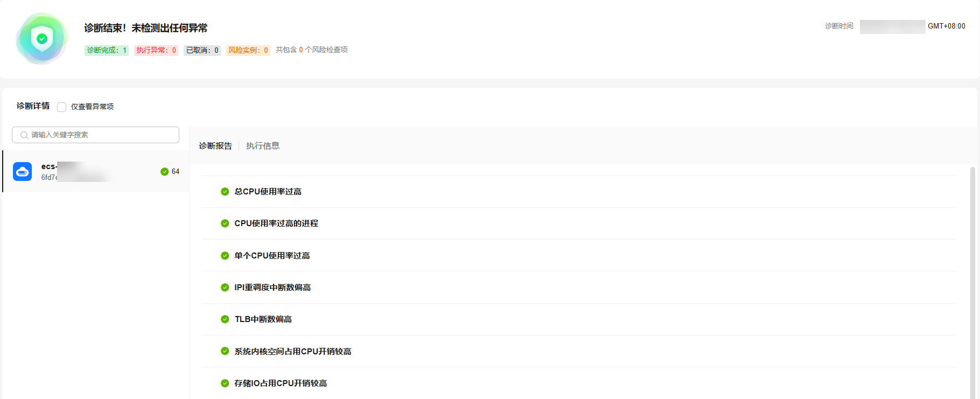This screenshot has width=980, height=399.
Task: Click the 风险实例: 0 orange tag
Action: (x=248, y=50)
